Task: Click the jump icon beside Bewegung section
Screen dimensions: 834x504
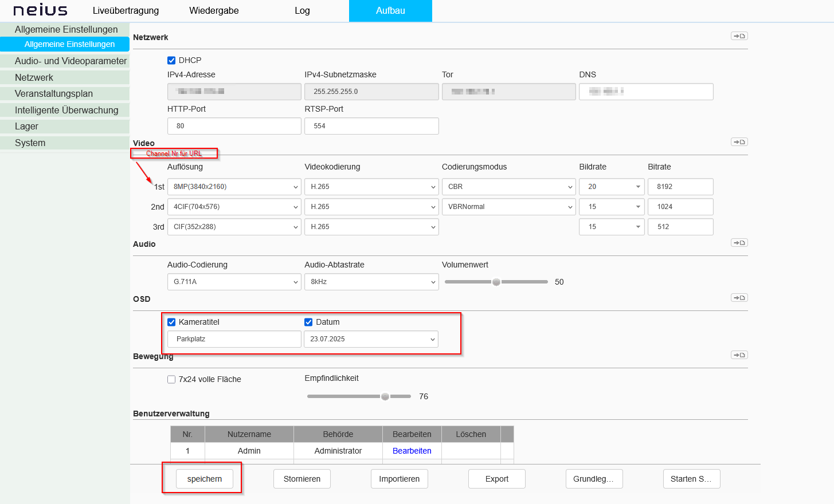Action: 739,355
